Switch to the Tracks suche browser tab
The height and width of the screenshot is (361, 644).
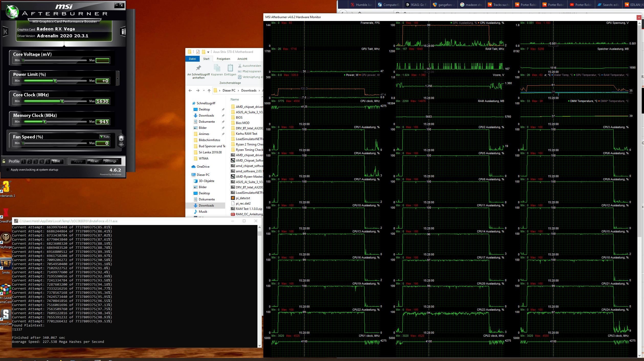point(499,5)
